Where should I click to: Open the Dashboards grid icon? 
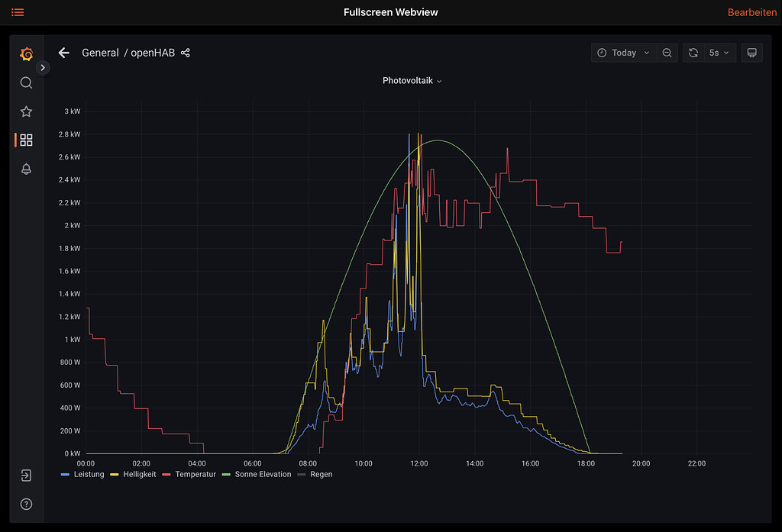tap(26, 140)
